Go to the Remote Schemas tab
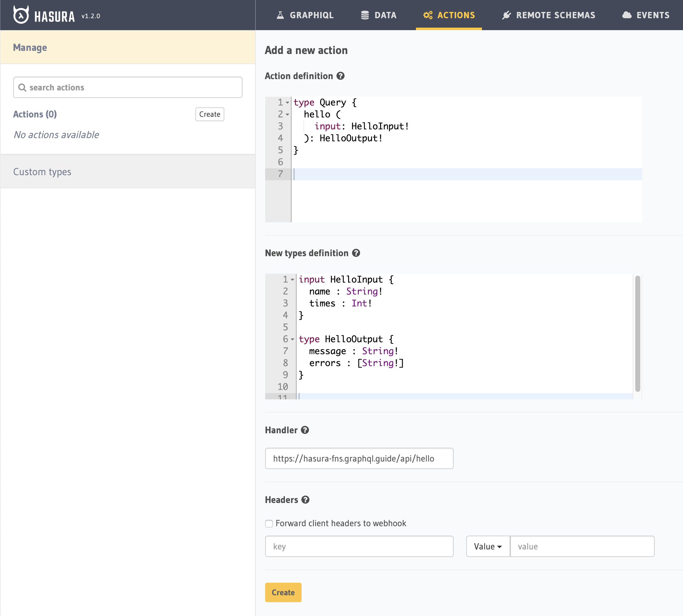 click(x=549, y=15)
